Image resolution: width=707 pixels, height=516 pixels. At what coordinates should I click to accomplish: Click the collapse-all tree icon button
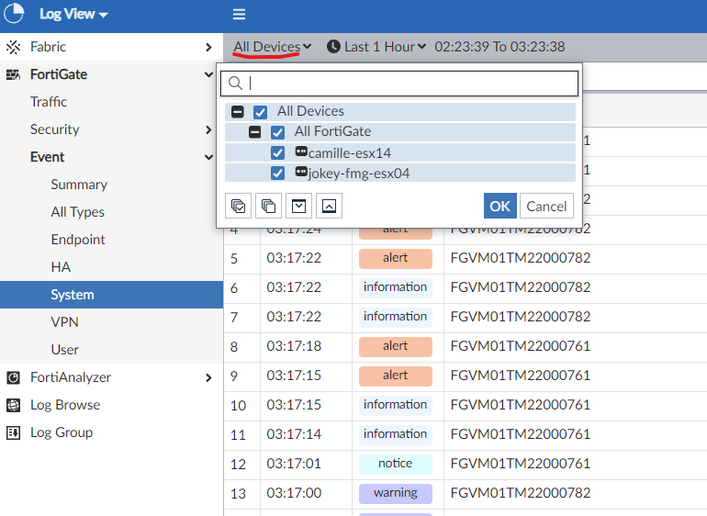pos(329,206)
